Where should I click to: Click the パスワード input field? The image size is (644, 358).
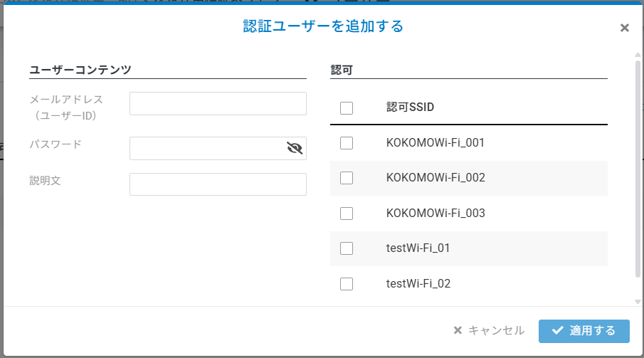click(x=218, y=148)
